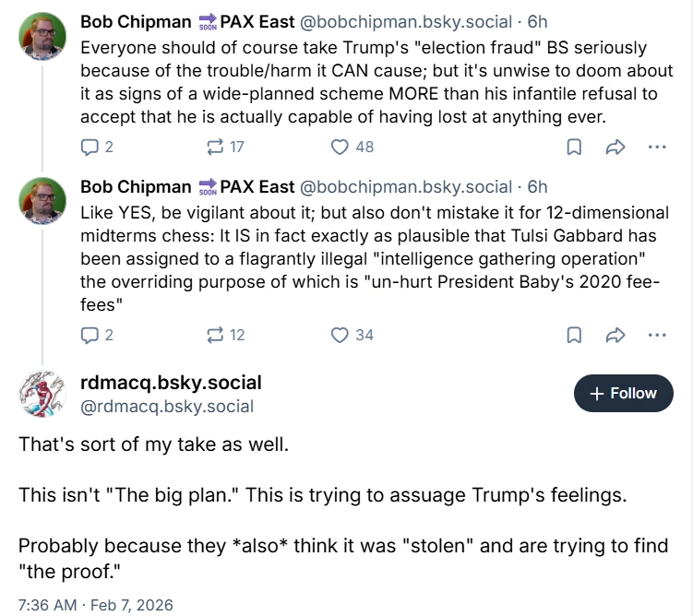Image resolution: width=693 pixels, height=616 pixels.
Task: Open the rdmacq.bsky.social display name
Action: click(171, 383)
